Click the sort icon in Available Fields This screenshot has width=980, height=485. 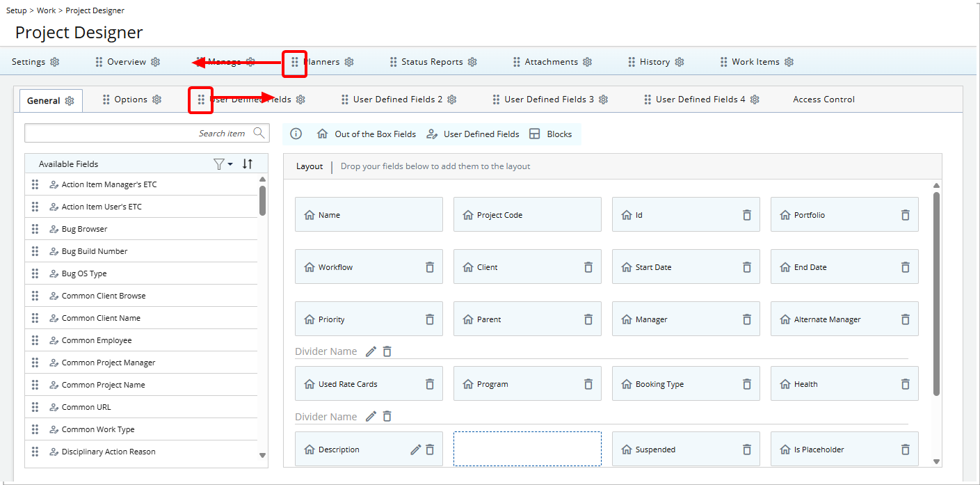click(x=248, y=164)
